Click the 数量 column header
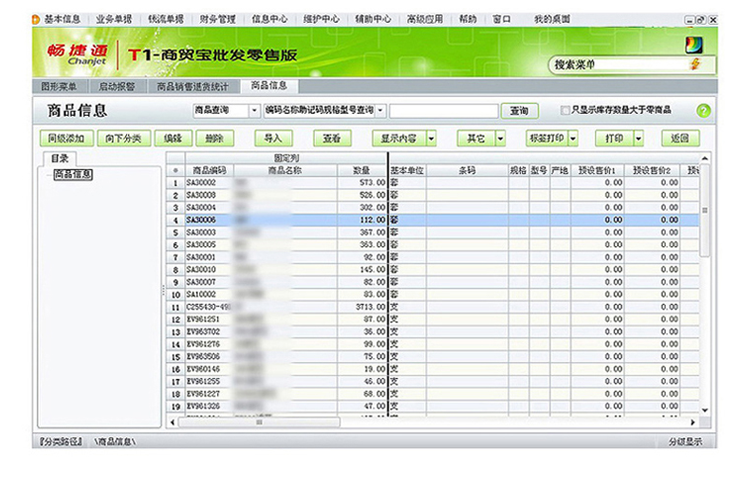The height and width of the screenshot is (481, 750). pyautogui.click(x=362, y=170)
